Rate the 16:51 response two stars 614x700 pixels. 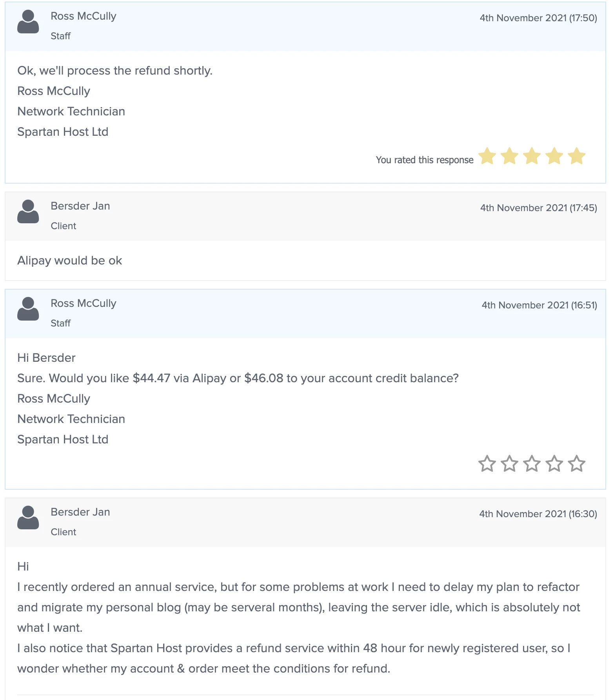(509, 463)
